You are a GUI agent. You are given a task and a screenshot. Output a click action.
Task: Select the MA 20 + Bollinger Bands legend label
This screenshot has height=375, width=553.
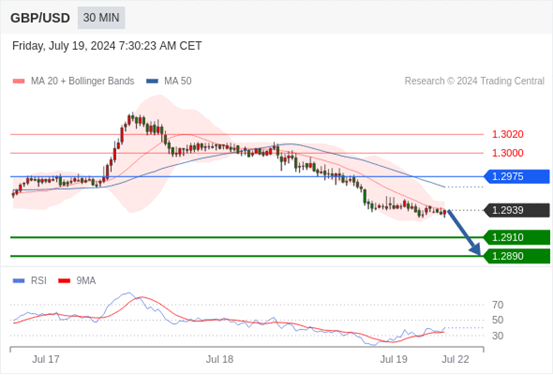[x=83, y=81]
